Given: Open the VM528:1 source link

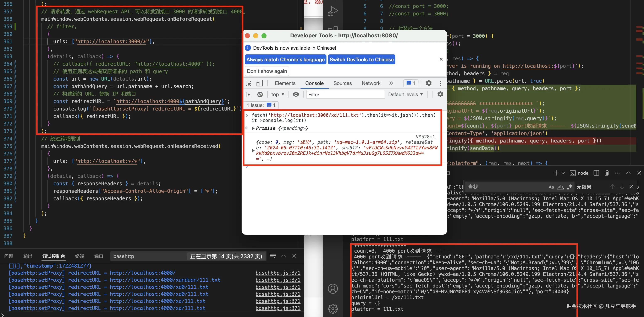Looking at the screenshot, I should (425, 137).
